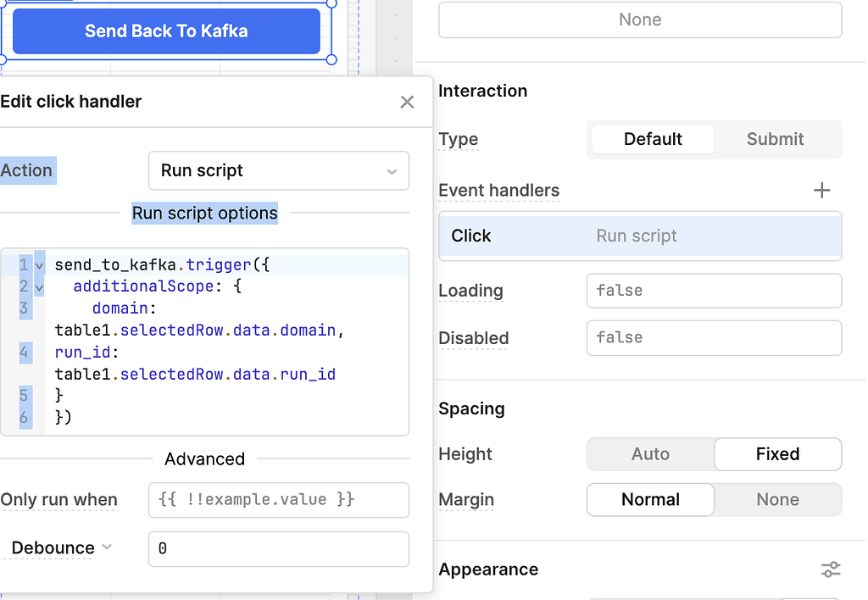
Task: Open the Debounce chevron dropdown
Action: click(x=107, y=547)
